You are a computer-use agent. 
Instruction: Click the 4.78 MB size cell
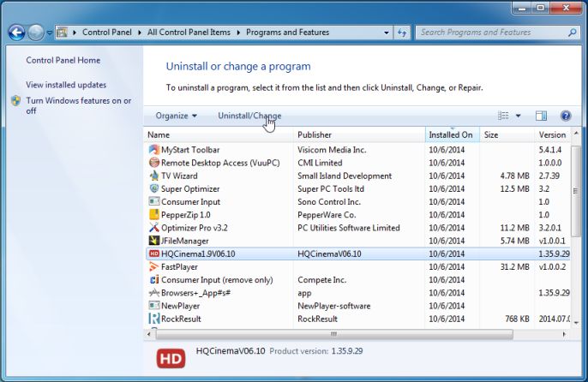point(514,176)
